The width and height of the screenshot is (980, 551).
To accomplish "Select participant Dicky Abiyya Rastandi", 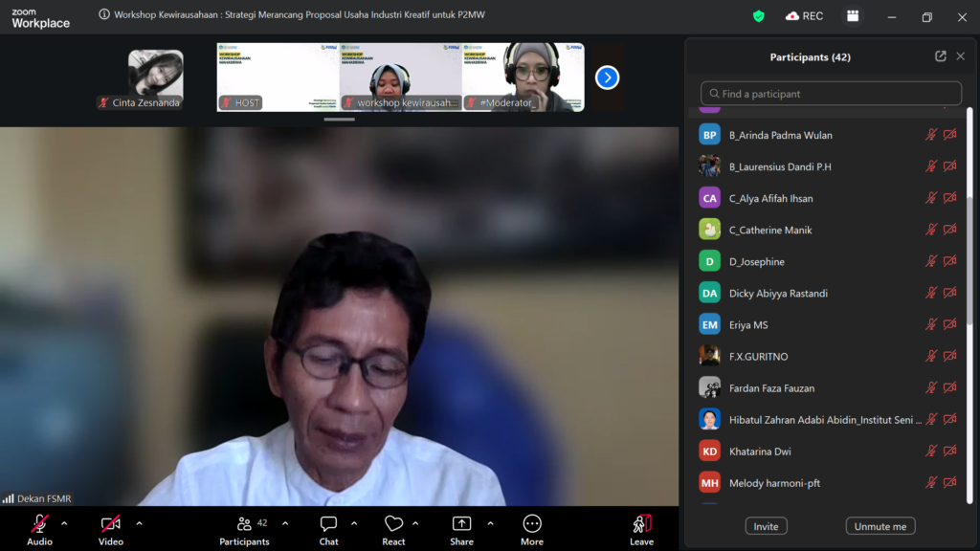I will pyautogui.click(x=778, y=294).
